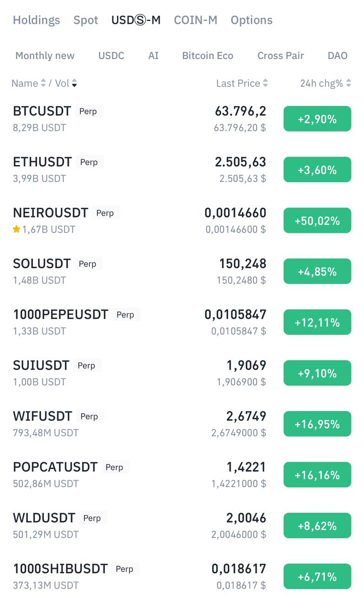Go to the Options tab
The height and width of the screenshot is (595, 364).
coord(252,20)
